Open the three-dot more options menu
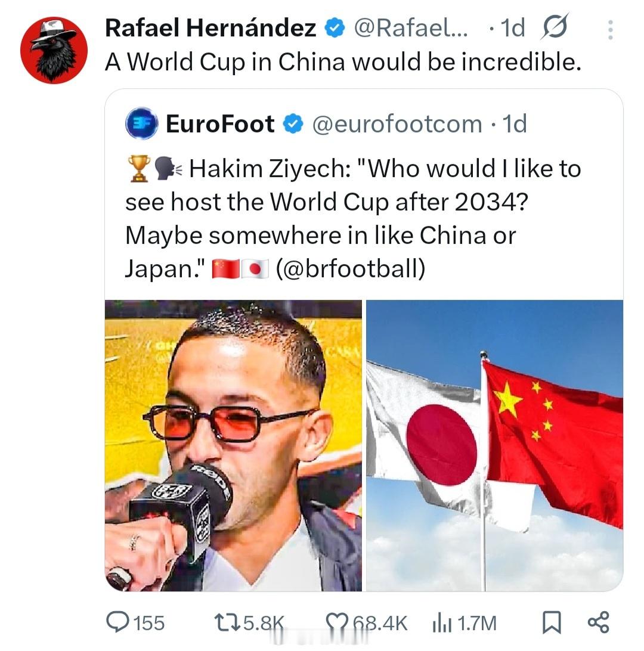Image resolution: width=644 pixels, height=651 pixels. click(x=610, y=30)
